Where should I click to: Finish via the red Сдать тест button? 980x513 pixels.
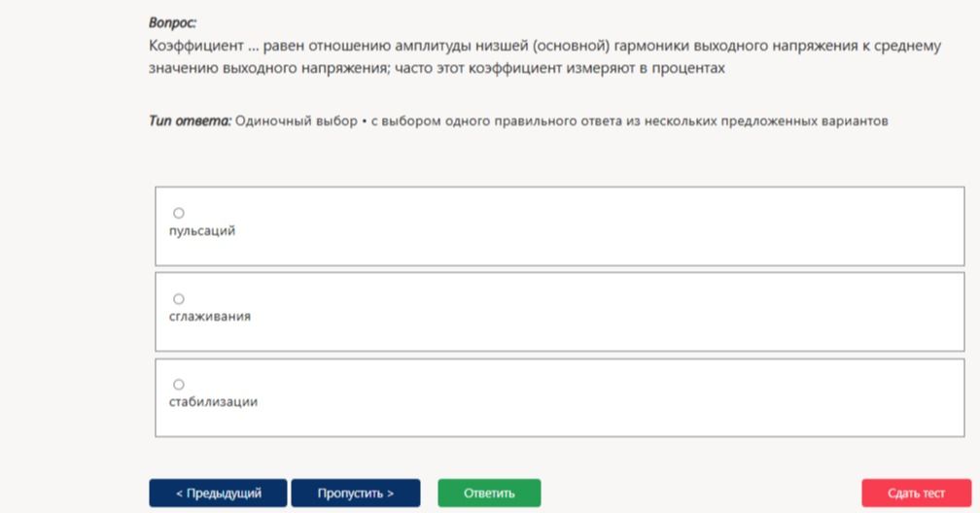916,493
